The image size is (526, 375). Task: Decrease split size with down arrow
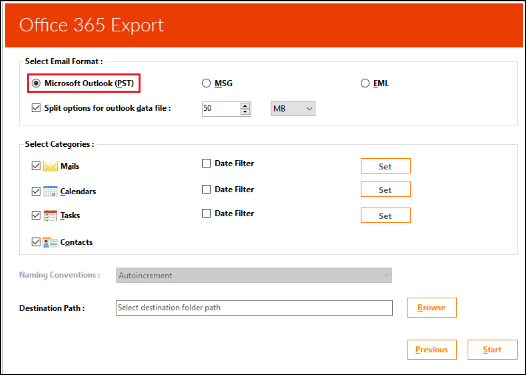click(245, 112)
